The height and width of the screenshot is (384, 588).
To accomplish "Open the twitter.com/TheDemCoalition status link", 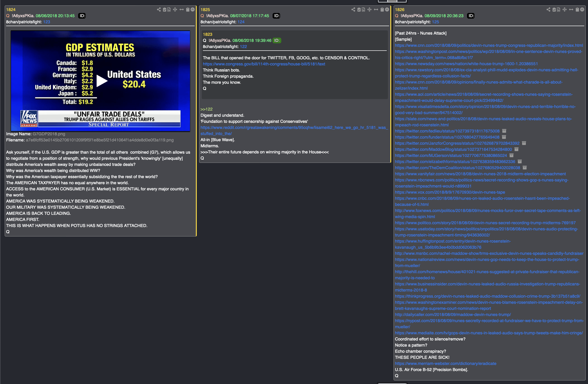I will click(x=457, y=168).
